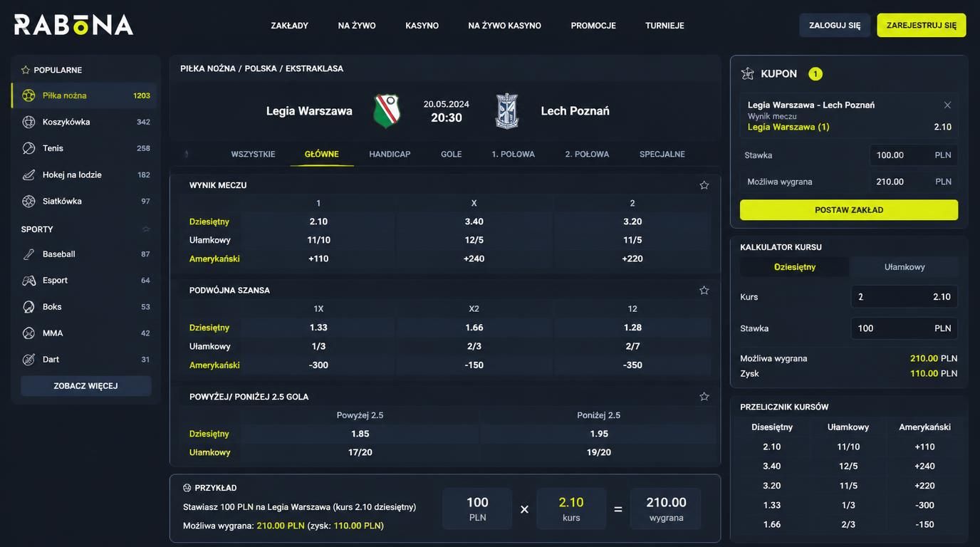Click the Stawka input in the odds calculator
This screenshot has width=980, height=547.
click(x=905, y=328)
